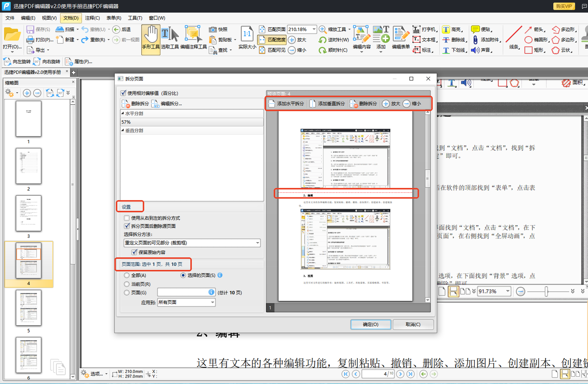Toggle 使用相对偏移值 (百分比) checkbox

(x=123, y=93)
